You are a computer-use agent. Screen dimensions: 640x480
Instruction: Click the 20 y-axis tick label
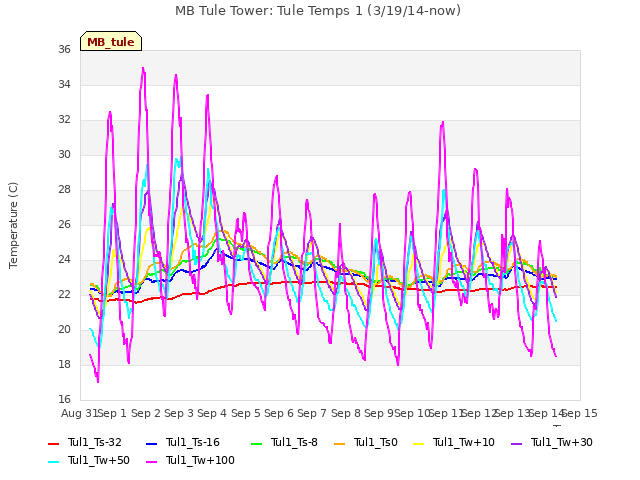[x=64, y=329]
